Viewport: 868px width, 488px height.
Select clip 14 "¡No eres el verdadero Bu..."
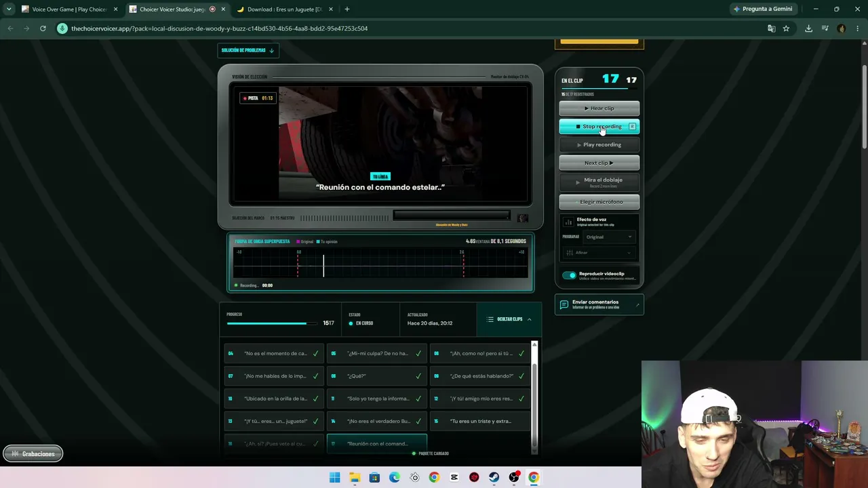click(x=377, y=421)
